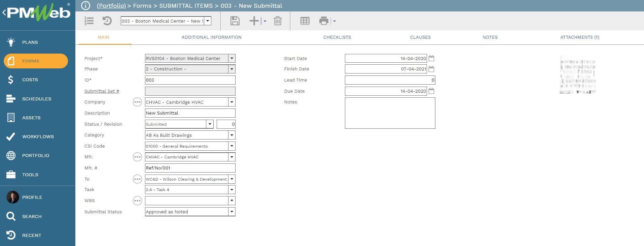Screen dimensions: 644x246
Task: Click the info circle icon in header
Action: [86, 6]
